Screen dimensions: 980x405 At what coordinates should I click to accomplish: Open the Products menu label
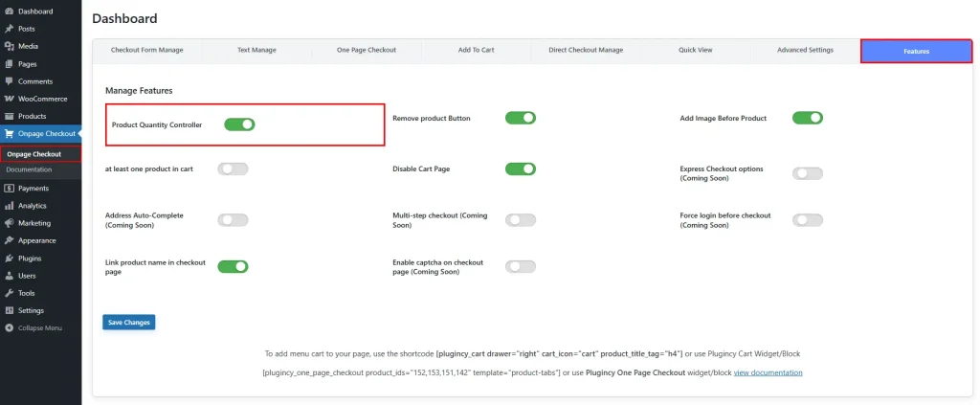click(x=33, y=116)
